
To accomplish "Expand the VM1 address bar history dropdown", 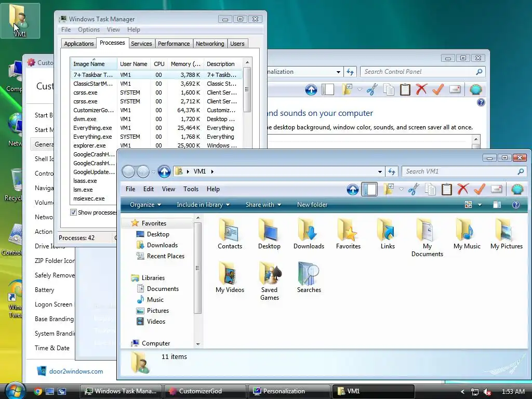I will [380, 171].
